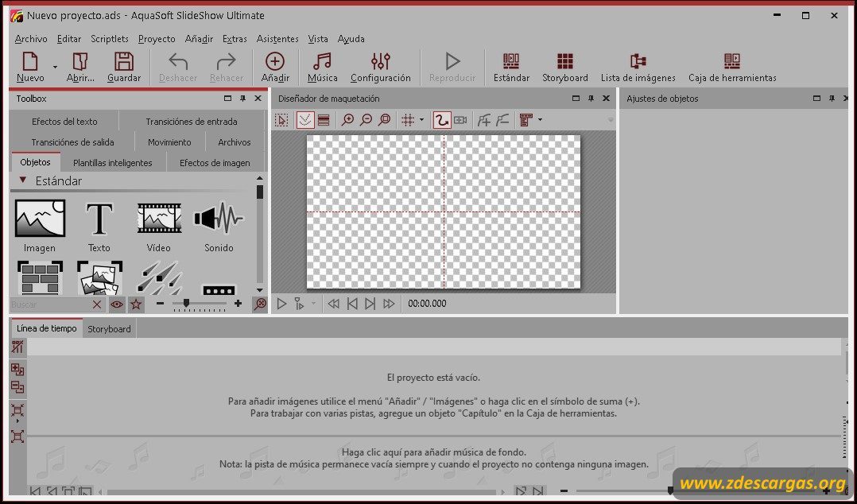The width and height of the screenshot is (857, 504).
Task: Click the add background music track area
Action: pos(433,458)
